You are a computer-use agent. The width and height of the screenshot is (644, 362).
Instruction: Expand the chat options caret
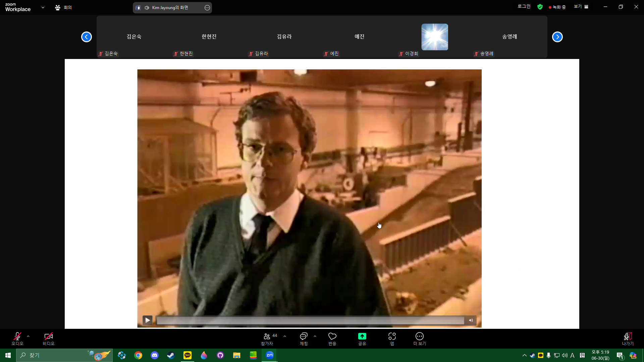tap(315, 336)
